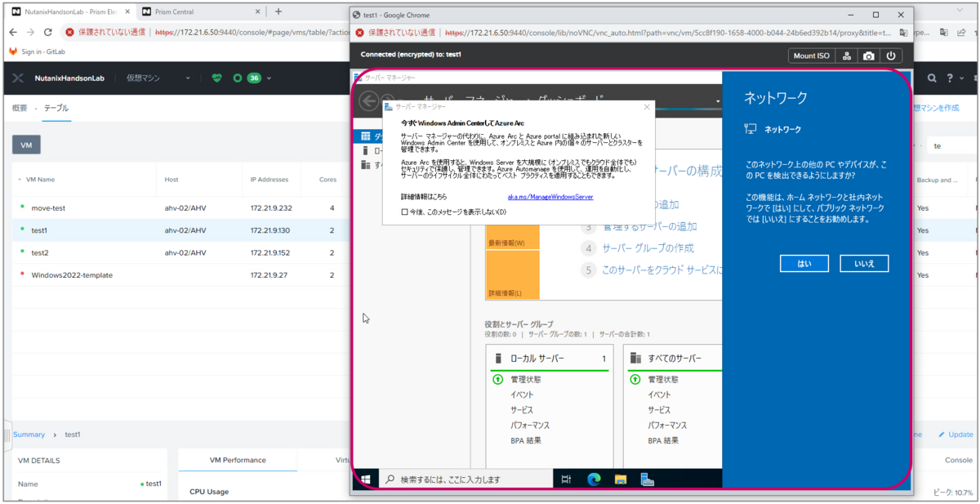
Task: Click the Prism search magnifier icon
Action: 932,78
